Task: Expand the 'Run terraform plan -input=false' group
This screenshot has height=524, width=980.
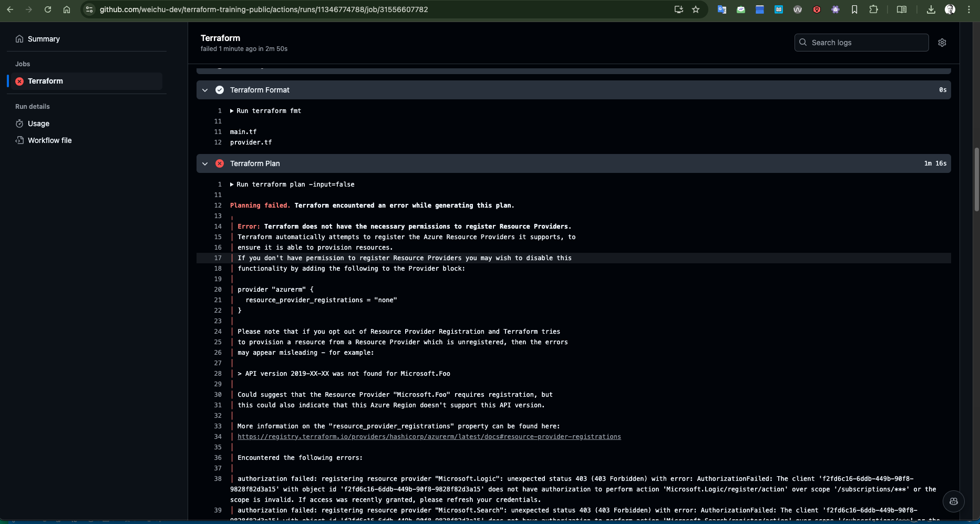Action: click(x=292, y=184)
